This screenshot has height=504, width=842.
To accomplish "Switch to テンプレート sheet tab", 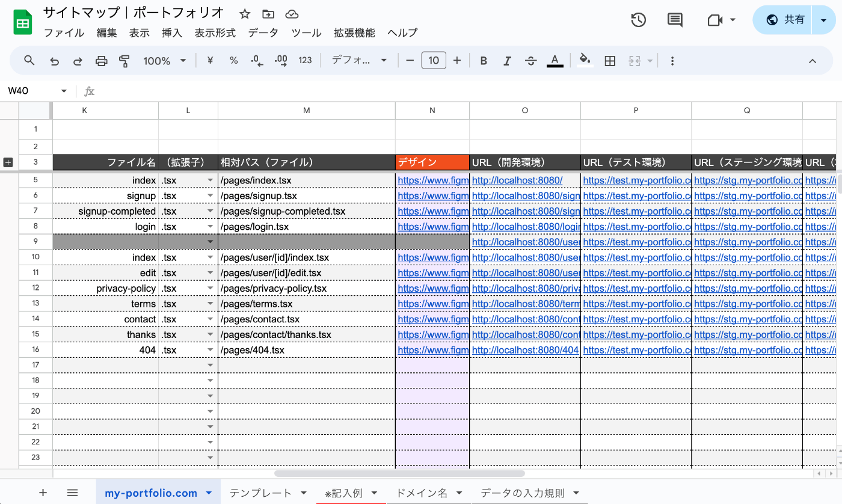I will (261, 493).
